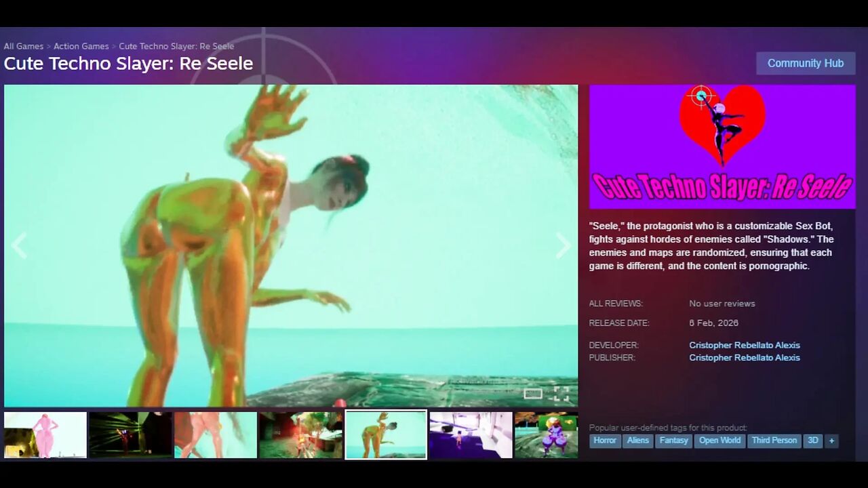Click the main screenshot display
Viewport: 868px width, 488px height.
(x=291, y=245)
